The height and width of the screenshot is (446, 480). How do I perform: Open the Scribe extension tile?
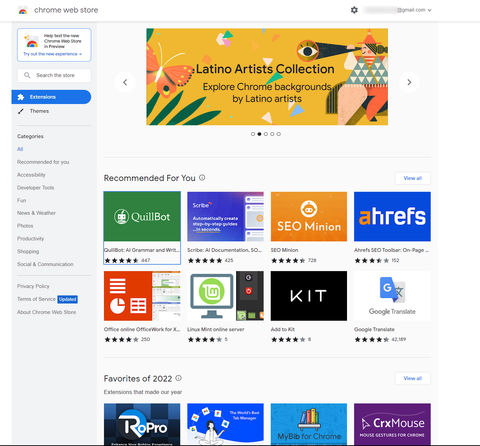[225, 228]
